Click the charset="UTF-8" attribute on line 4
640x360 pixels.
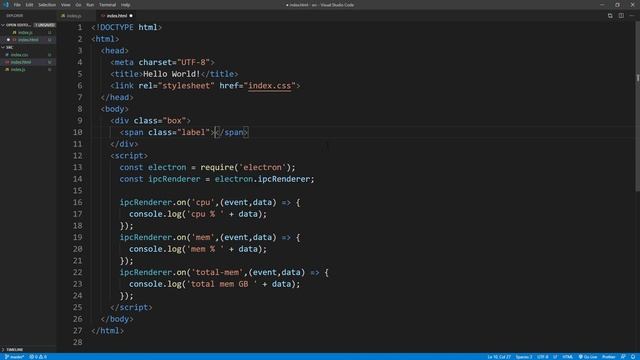[174, 62]
